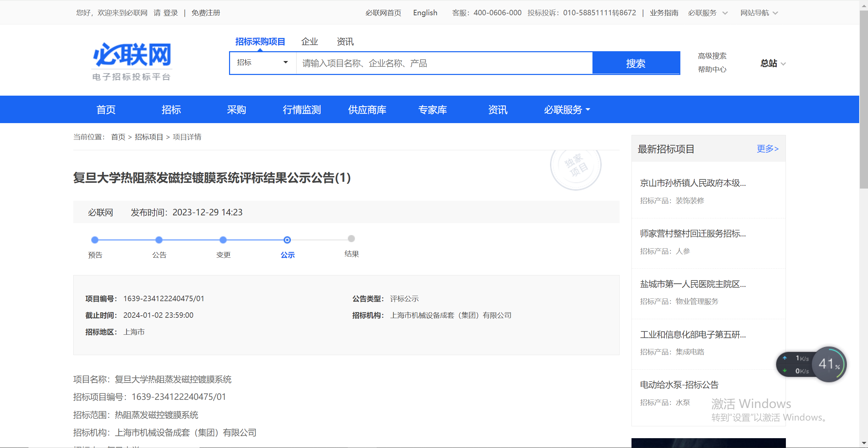Open 采购 in the navigation bar
868x448 pixels.
point(236,110)
